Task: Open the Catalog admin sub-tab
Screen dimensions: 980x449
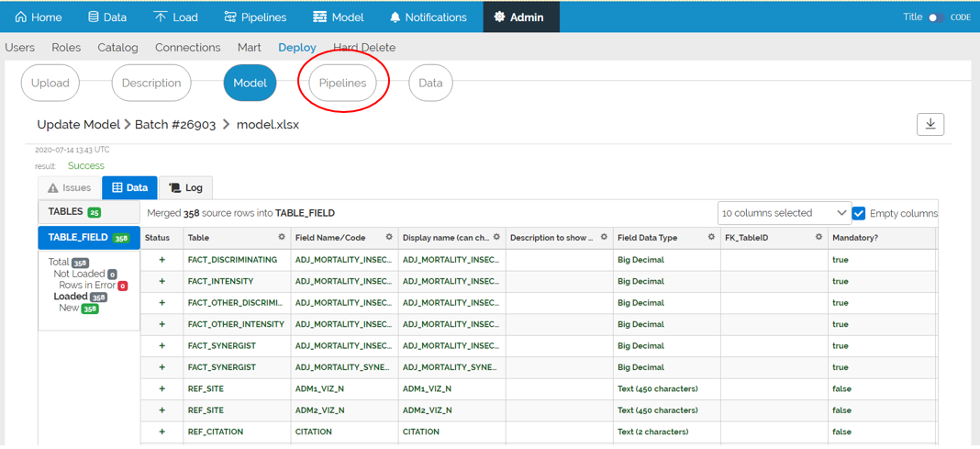Action: [117, 48]
